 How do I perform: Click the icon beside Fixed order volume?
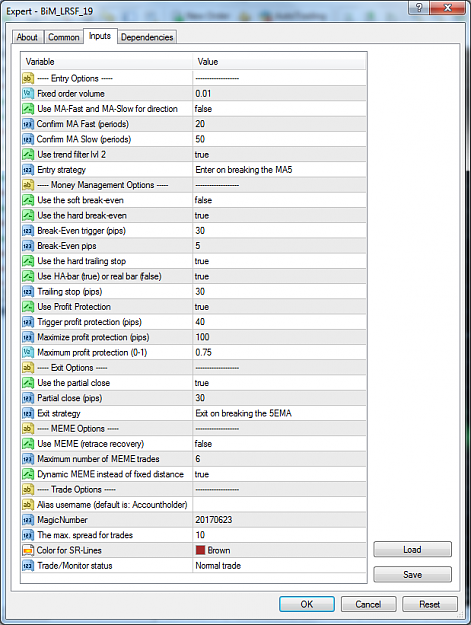[28, 94]
